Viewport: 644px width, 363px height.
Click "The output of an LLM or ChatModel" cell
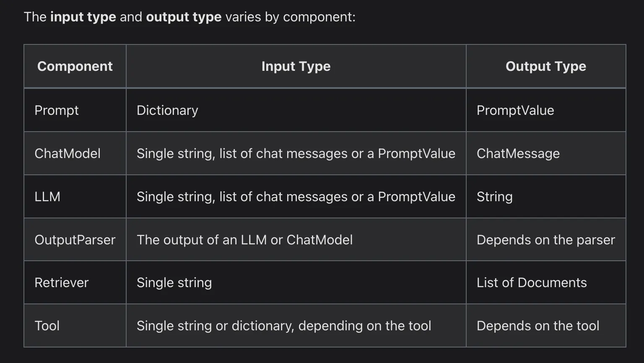click(244, 240)
